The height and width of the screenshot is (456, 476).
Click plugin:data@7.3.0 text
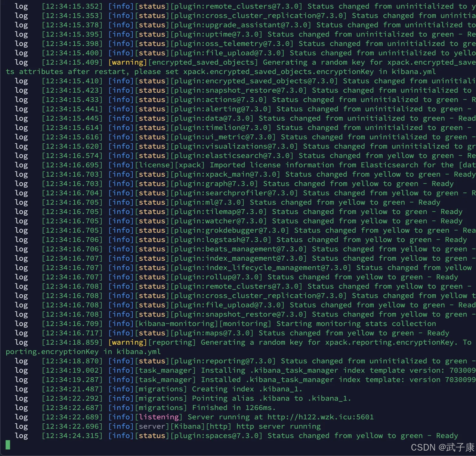tap(212, 119)
